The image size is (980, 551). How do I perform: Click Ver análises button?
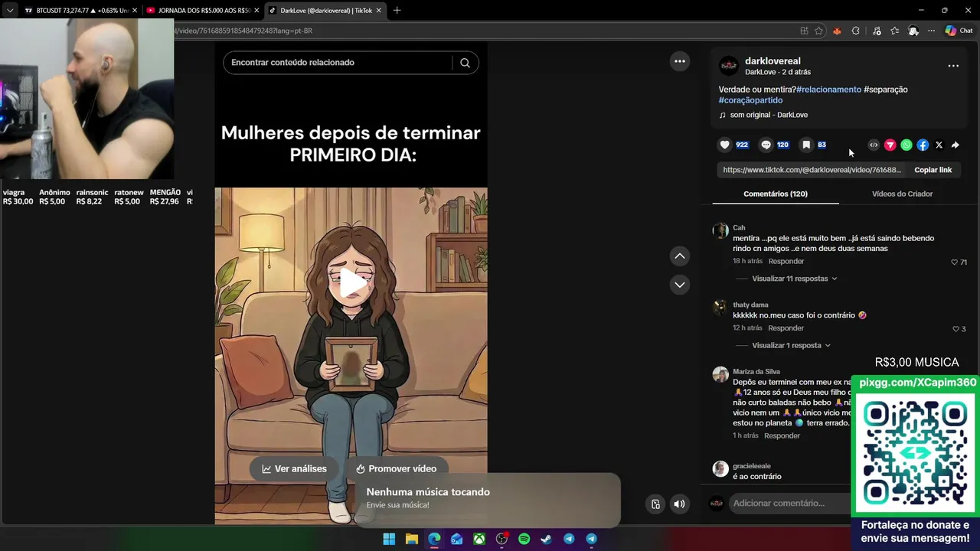click(294, 469)
